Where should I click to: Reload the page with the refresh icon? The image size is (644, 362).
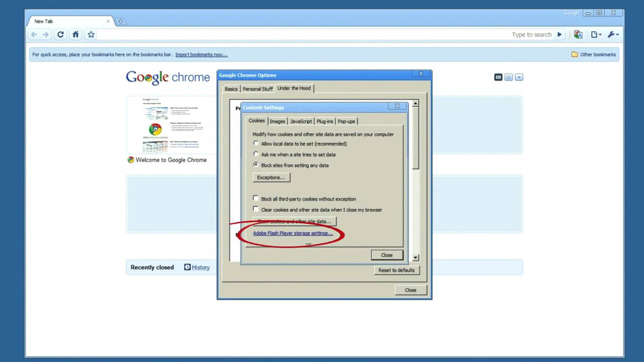(60, 35)
